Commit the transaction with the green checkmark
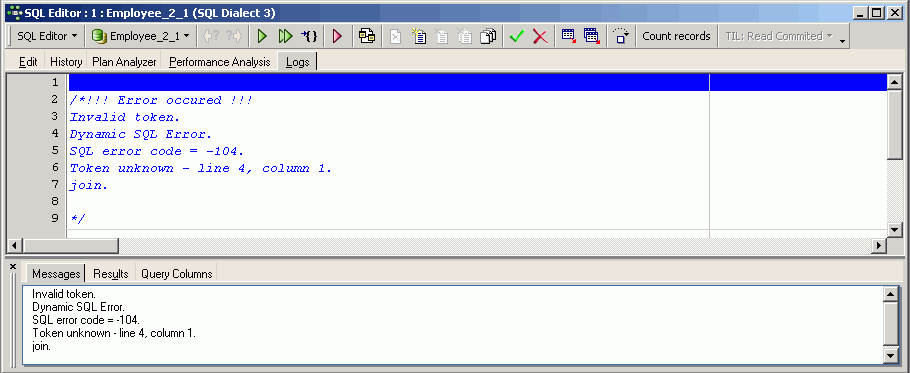910x373 pixels. [x=517, y=37]
